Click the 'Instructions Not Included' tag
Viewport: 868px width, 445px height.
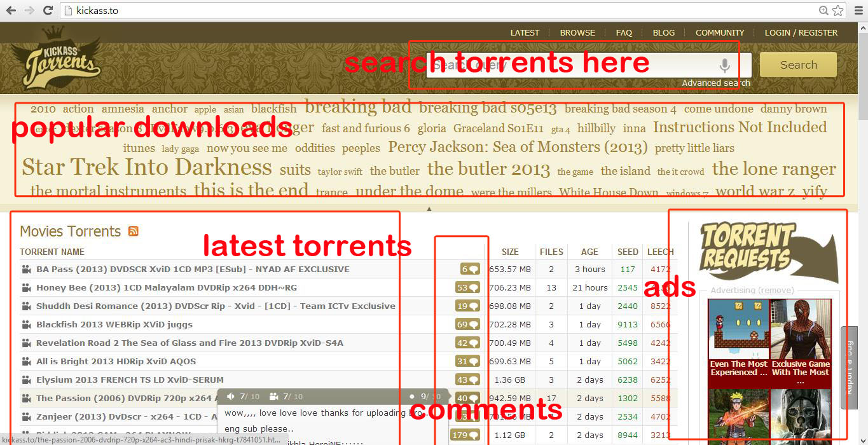pos(740,127)
